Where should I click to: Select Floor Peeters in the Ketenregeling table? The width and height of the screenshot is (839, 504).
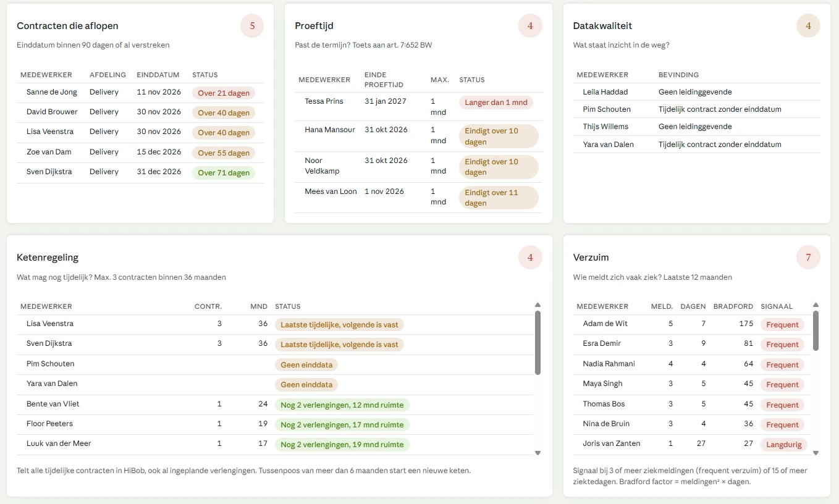(49, 424)
